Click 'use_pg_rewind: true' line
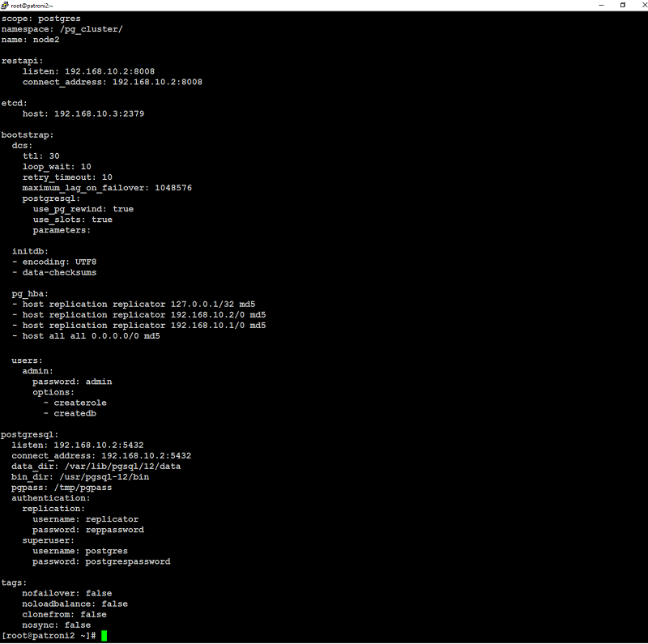This screenshot has width=648, height=644. (x=83, y=209)
